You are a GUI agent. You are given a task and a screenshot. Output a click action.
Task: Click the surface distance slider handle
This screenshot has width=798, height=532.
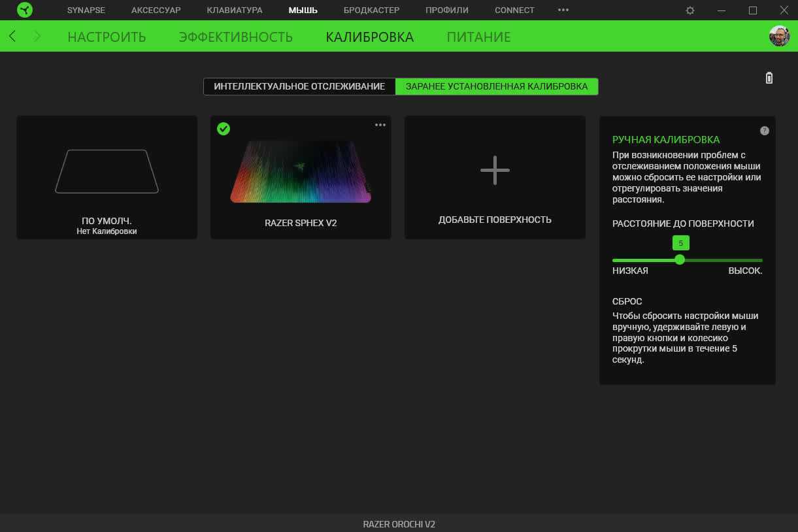[x=680, y=259]
